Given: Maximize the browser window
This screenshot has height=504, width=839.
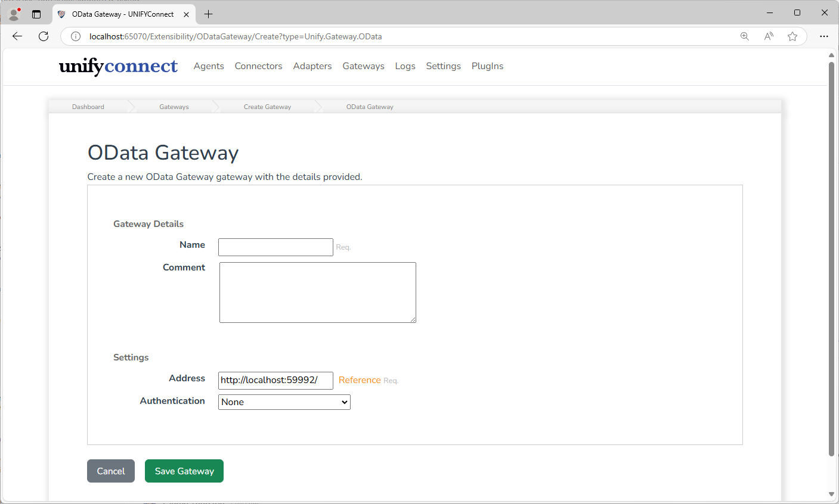Looking at the screenshot, I should point(797,13).
